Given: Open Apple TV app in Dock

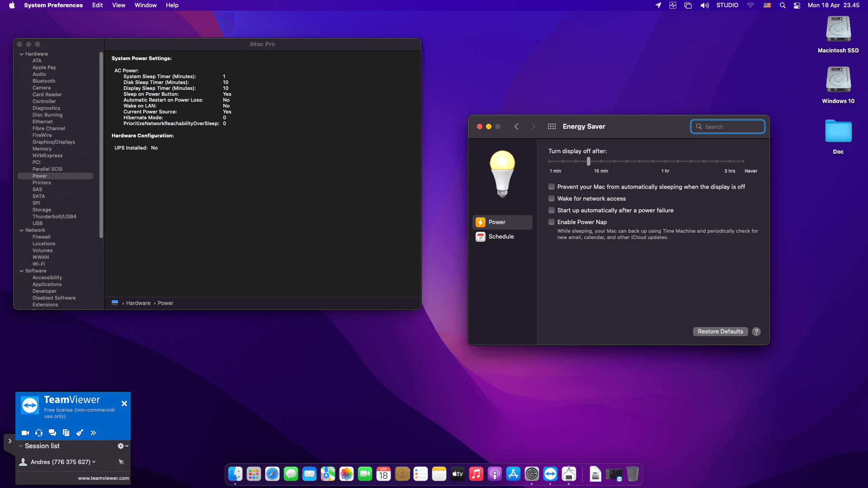Looking at the screenshot, I should (458, 474).
